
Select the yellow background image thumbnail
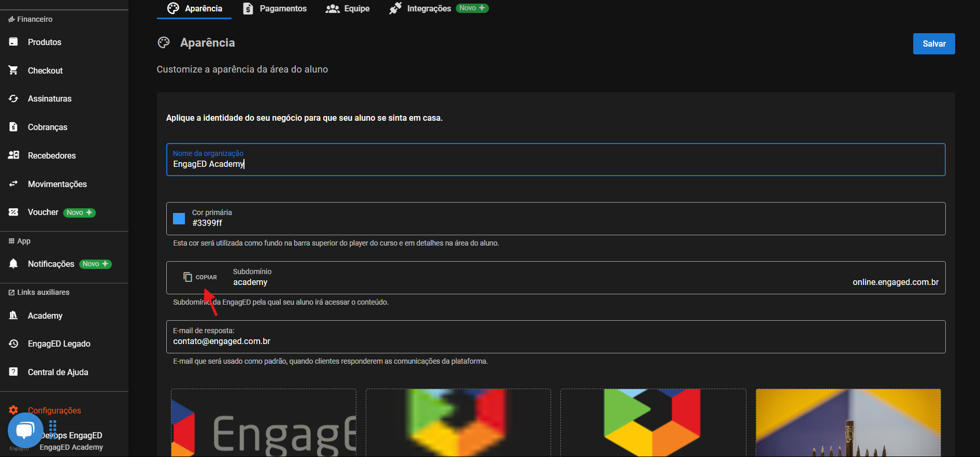[x=848, y=423]
